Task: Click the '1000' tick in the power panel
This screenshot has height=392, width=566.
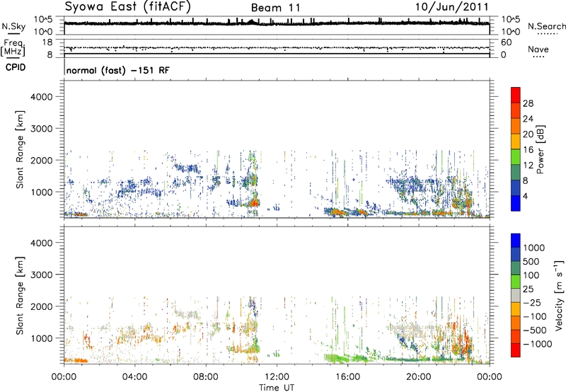Action: [42, 192]
